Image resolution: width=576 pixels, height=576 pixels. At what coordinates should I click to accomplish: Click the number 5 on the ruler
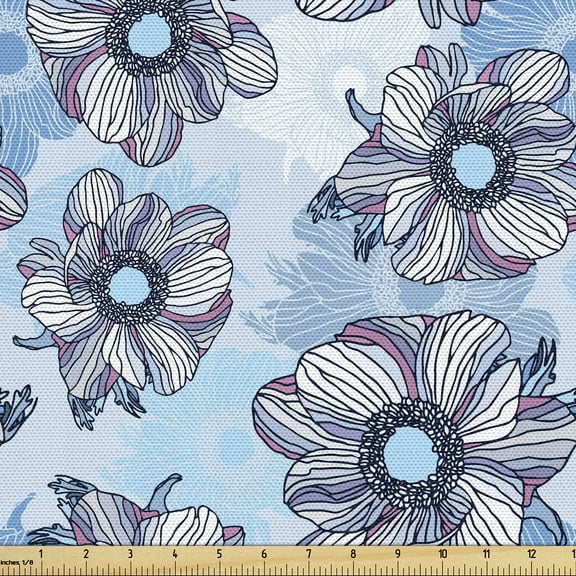click(219, 554)
